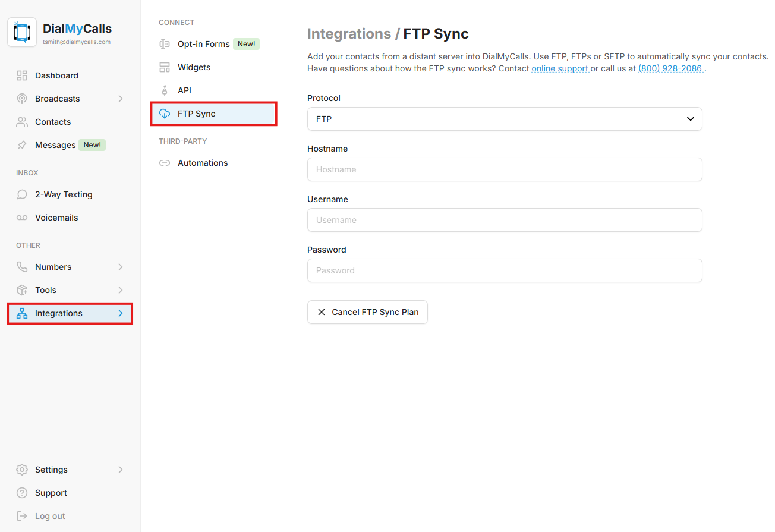Open the API menu item
Screen dimensions: 775x532
click(x=184, y=90)
